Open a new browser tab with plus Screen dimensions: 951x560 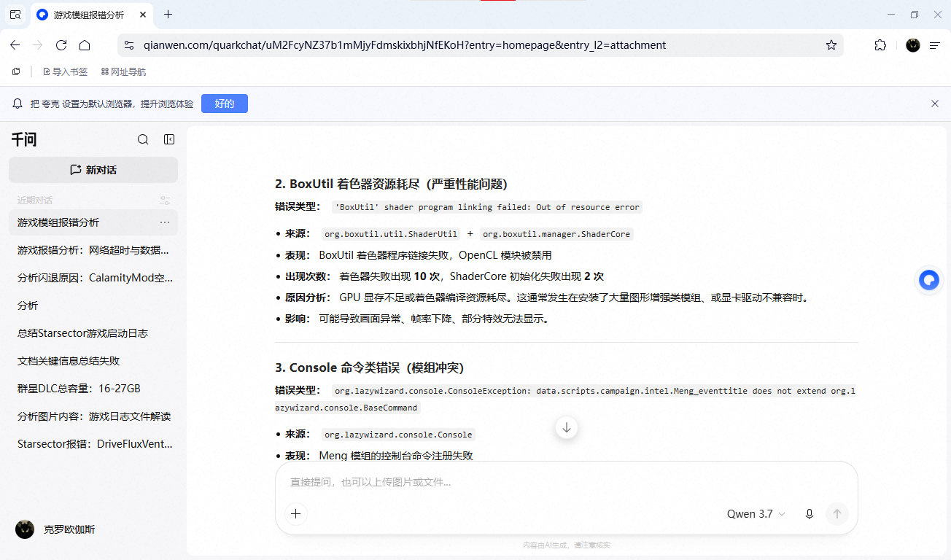pyautogui.click(x=168, y=15)
